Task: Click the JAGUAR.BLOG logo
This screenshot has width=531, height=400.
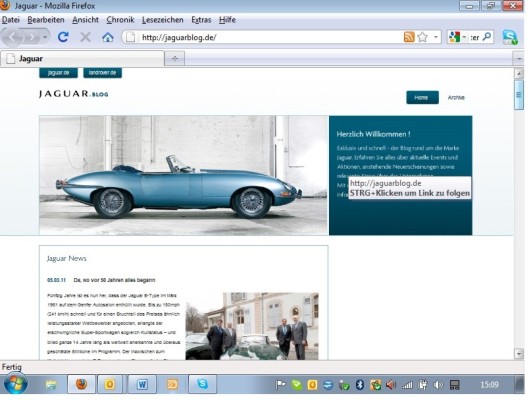Action: tap(73, 94)
